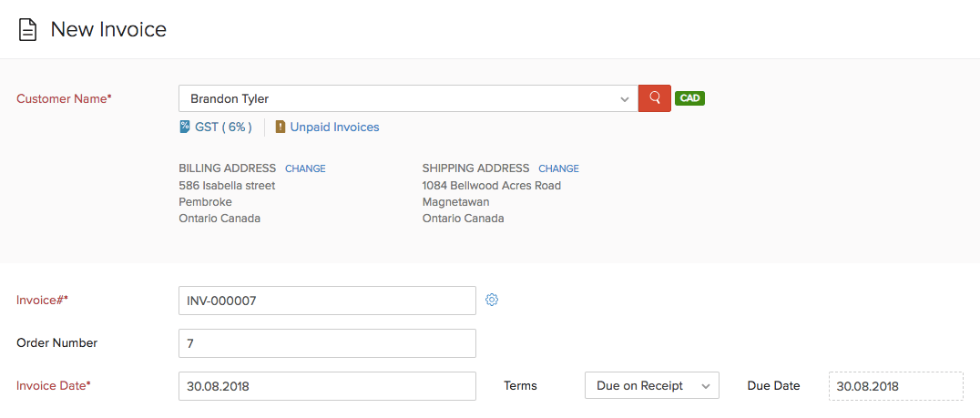Click the Invoice Date field
This screenshot has width=980, height=418.
click(328, 386)
